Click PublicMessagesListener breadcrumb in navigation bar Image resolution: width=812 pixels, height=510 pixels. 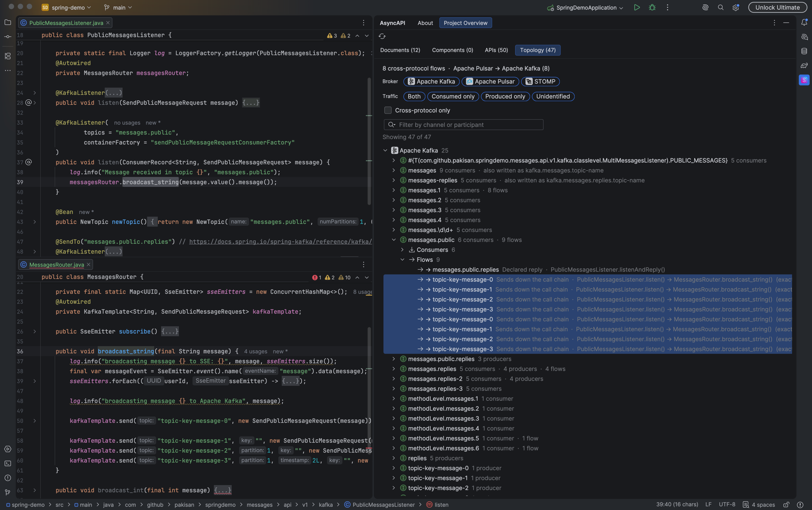click(379, 505)
